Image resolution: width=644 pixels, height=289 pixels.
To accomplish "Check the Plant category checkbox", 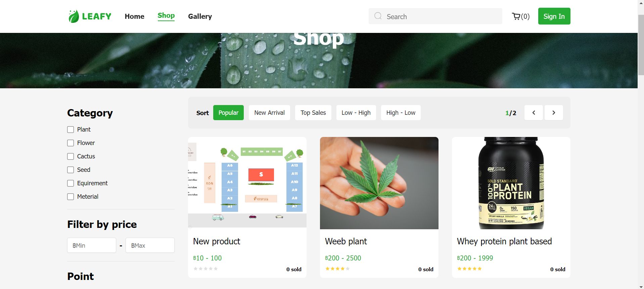I will [71, 130].
